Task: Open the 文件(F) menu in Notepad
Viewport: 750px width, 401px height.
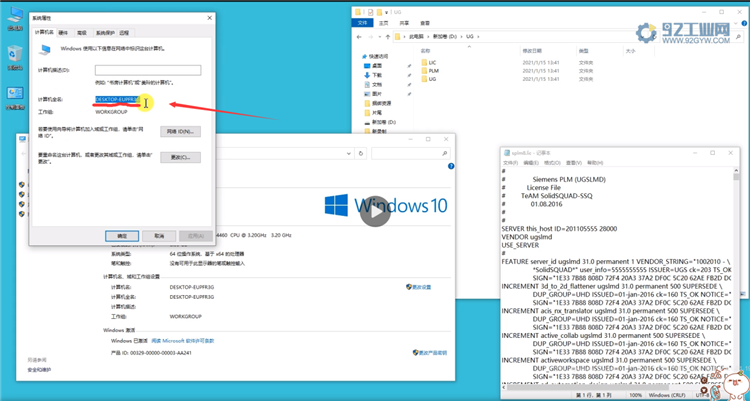Action: (510, 163)
